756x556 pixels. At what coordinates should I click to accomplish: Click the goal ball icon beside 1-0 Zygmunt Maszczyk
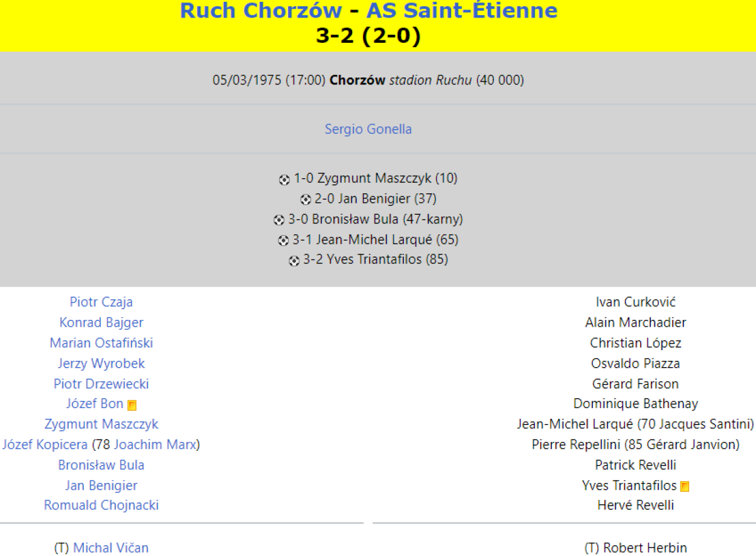pos(284,179)
